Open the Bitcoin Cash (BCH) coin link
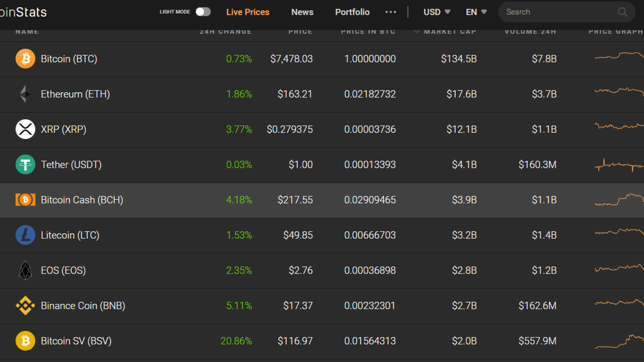 point(82,200)
